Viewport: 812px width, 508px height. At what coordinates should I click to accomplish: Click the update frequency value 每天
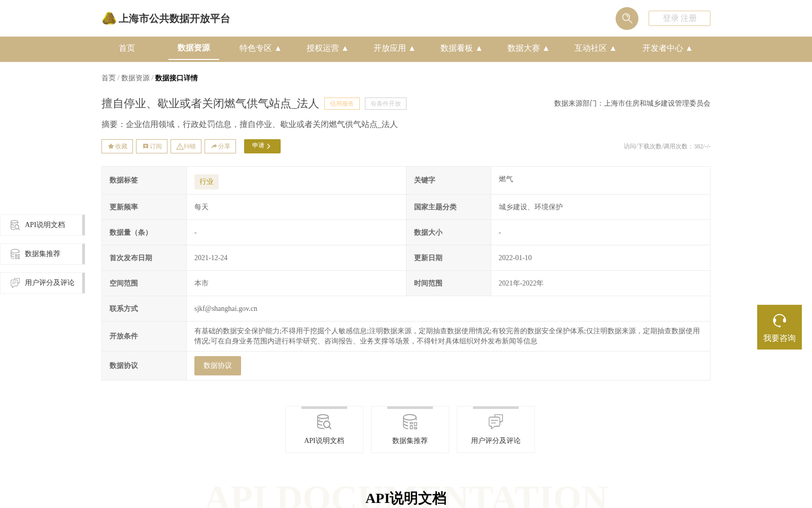point(201,207)
